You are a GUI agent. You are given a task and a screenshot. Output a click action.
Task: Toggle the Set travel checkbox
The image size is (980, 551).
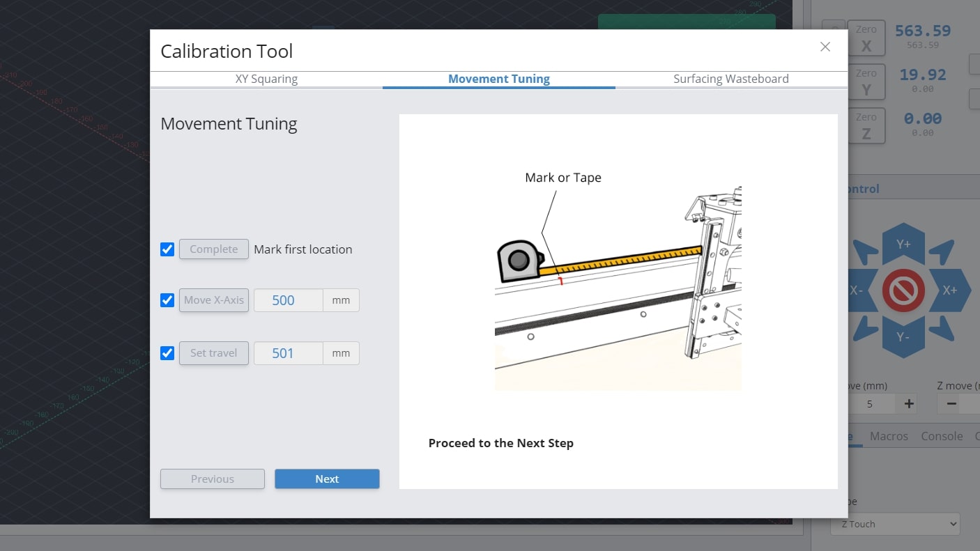pos(167,353)
